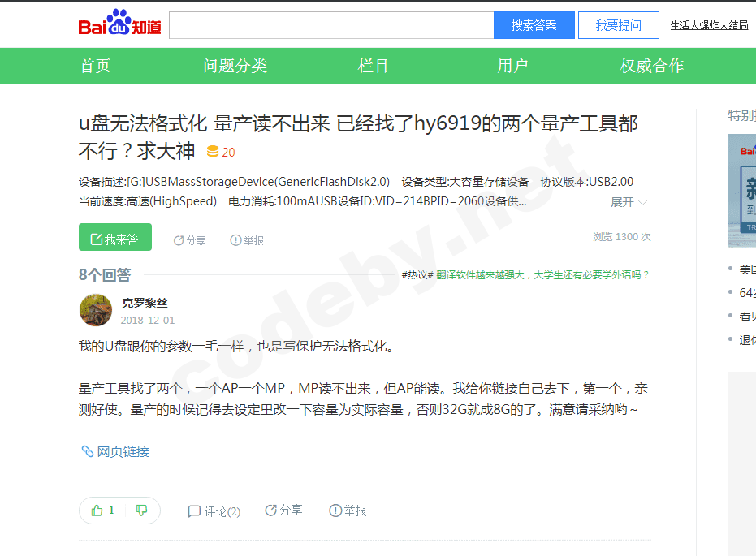Open the 用户 navigation tab

[x=512, y=66]
